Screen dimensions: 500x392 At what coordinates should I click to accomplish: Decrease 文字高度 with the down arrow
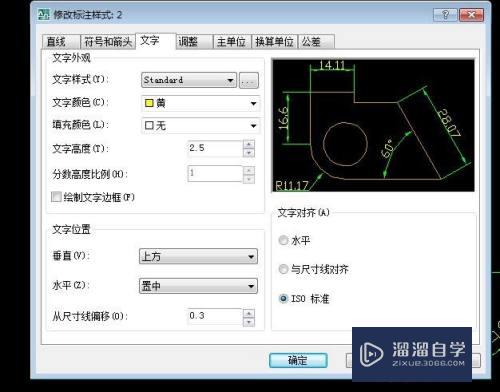[249, 153]
